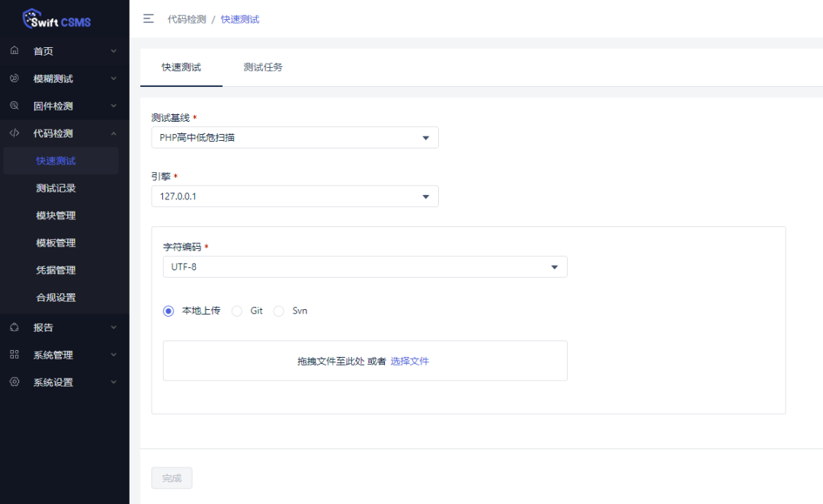This screenshot has width=823, height=504.
Task: Click the 系统设置 gear icon
Action: 14,382
